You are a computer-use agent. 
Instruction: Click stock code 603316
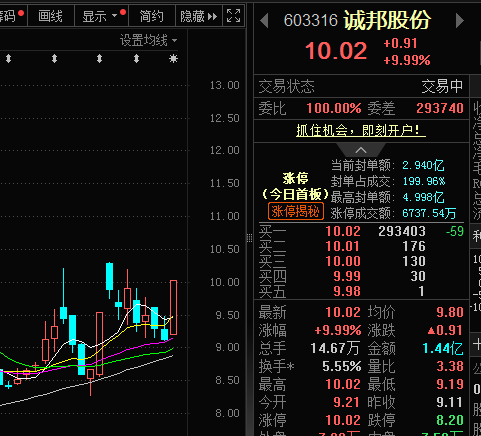311,20
